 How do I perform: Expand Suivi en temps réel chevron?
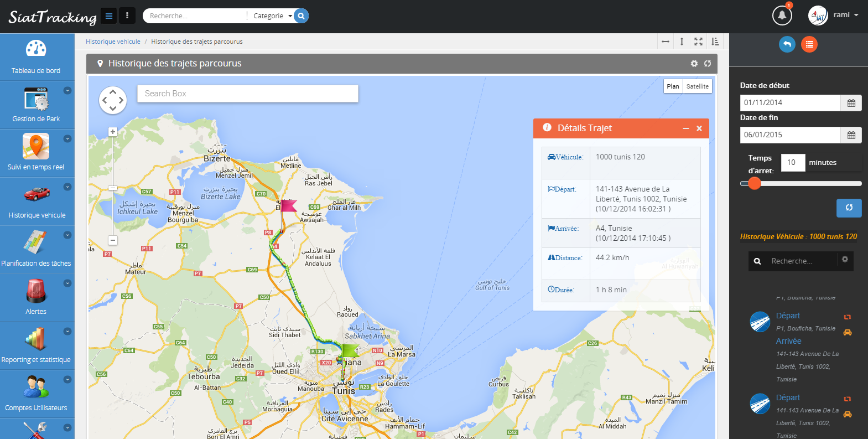tap(67, 138)
